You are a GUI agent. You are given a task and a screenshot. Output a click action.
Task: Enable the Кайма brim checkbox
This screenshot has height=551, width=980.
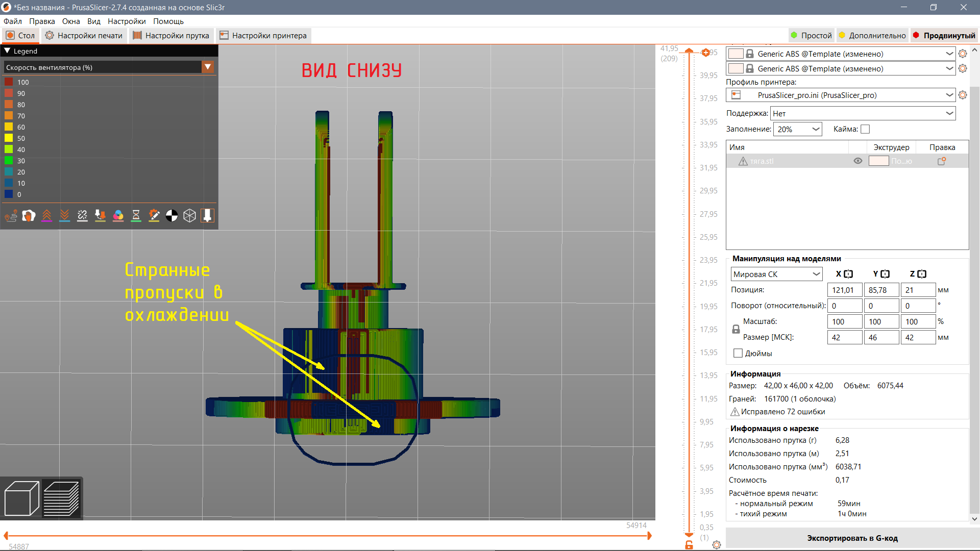[865, 129]
